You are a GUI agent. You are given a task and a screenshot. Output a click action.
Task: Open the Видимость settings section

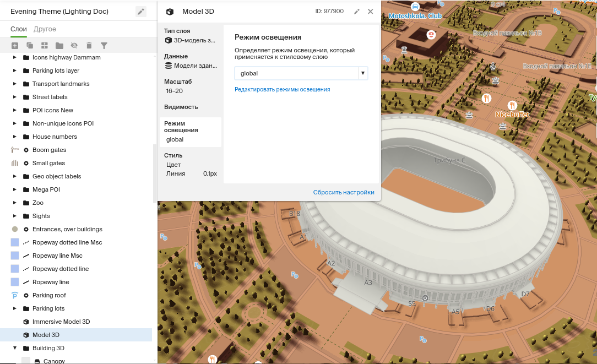pyautogui.click(x=181, y=107)
